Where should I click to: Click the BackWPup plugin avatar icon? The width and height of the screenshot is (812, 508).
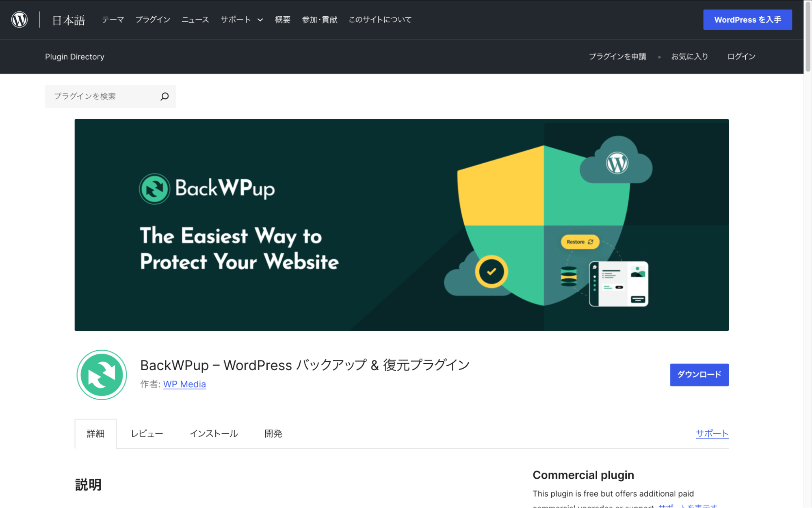(102, 375)
